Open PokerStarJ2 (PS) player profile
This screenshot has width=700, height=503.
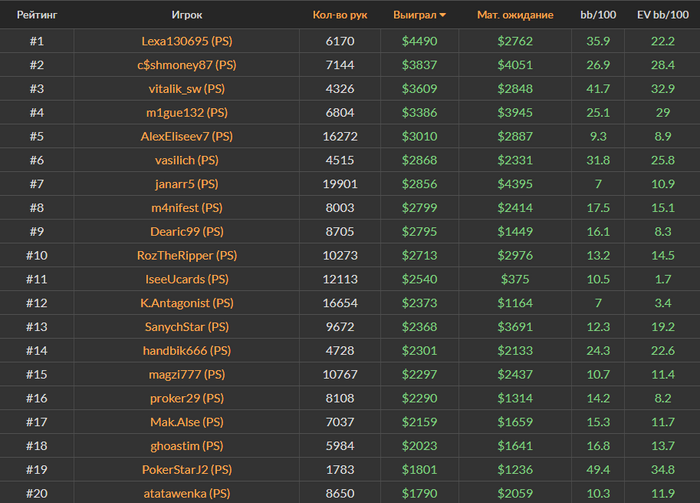(188, 470)
